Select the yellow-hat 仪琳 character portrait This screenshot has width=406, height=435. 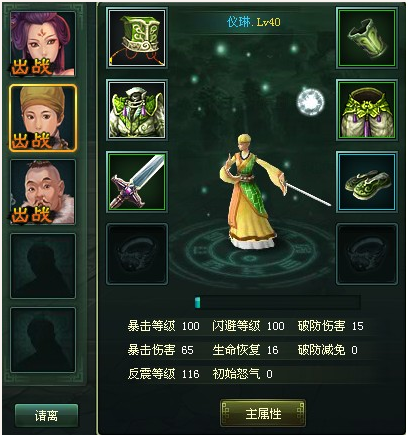click(x=43, y=118)
